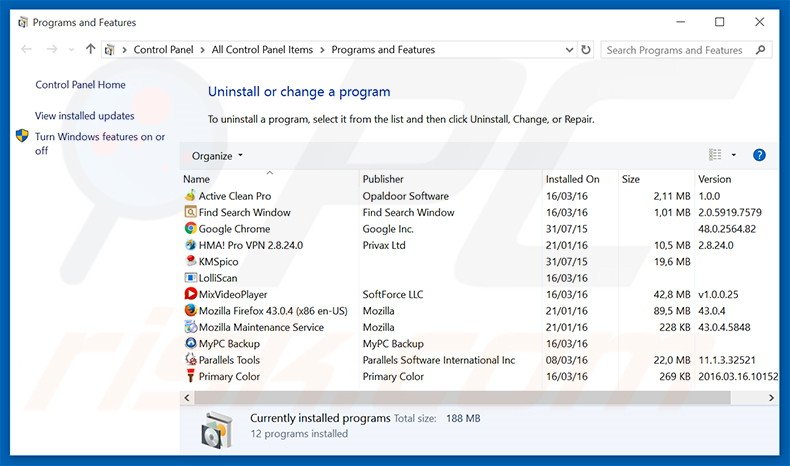This screenshot has height=466, width=790.
Task: Select the MixVideoPlayer entry
Action: (x=233, y=294)
